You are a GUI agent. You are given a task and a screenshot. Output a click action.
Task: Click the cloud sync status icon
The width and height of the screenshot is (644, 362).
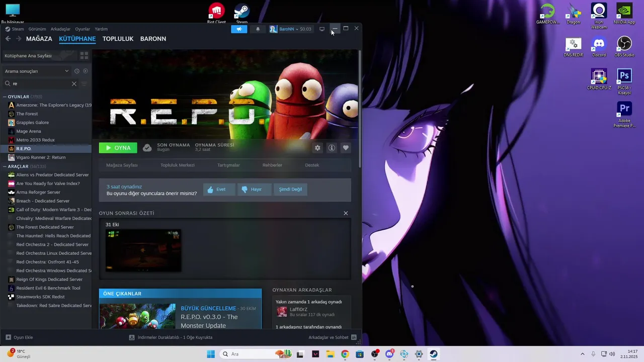click(x=147, y=148)
